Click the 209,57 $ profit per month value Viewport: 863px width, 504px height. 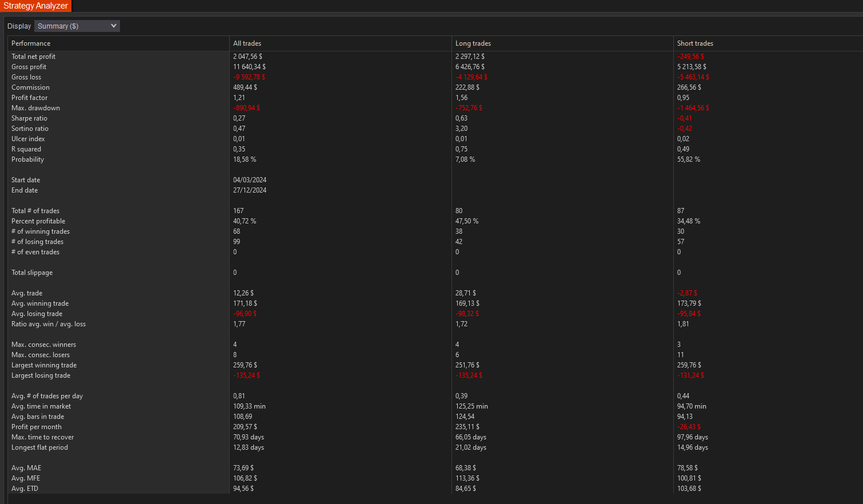[245, 427]
